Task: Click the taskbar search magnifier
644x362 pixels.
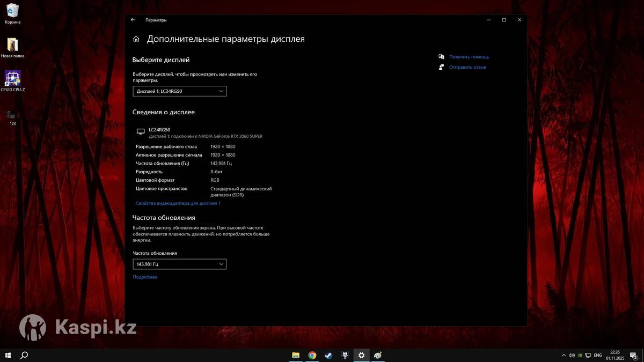Action: point(24,355)
